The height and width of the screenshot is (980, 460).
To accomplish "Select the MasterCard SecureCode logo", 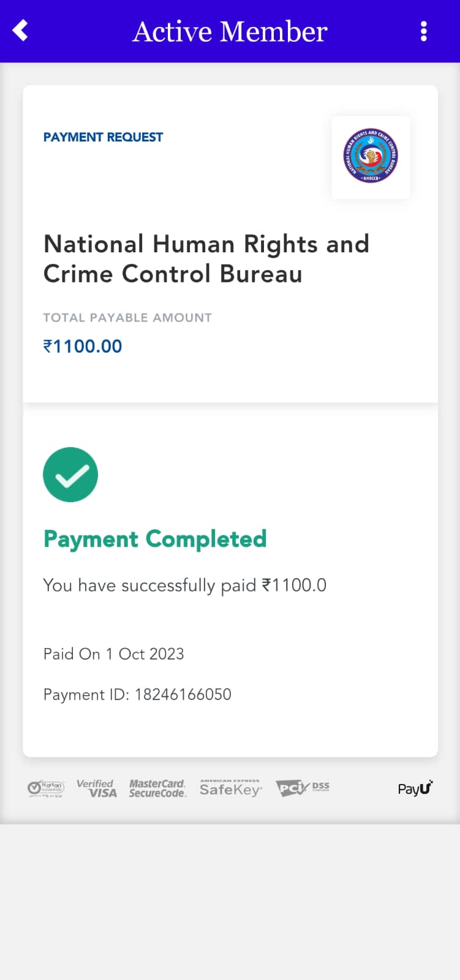I will pyautogui.click(x=157, y=788).
